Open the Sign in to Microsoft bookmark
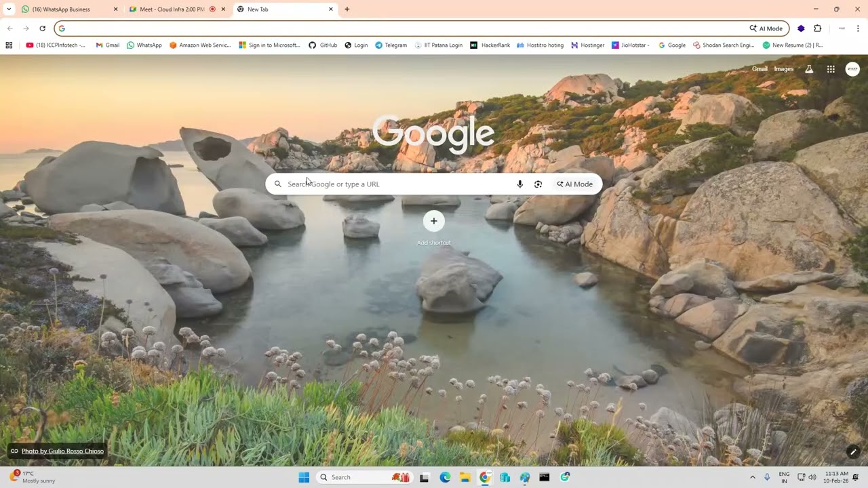 269,45
